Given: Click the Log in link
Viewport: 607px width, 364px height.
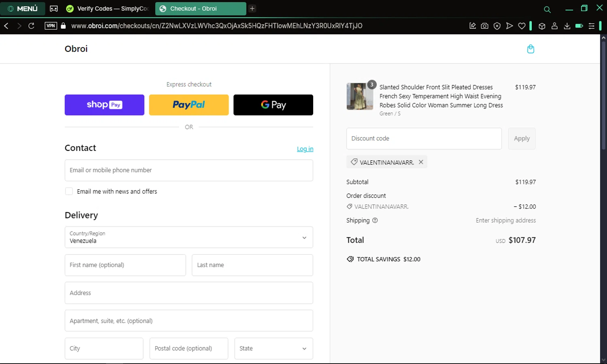Looking at the screenshot, I should coord(305,149).
